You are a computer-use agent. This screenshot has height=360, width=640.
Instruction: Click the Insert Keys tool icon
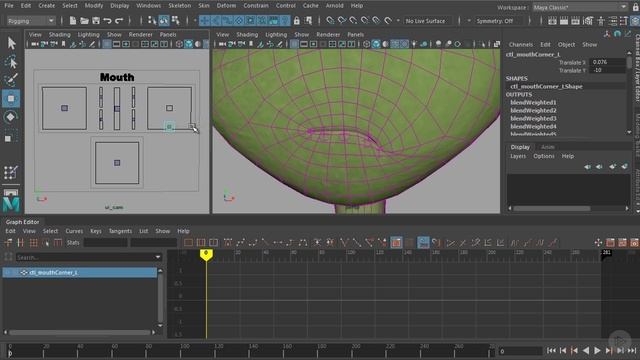20,243
